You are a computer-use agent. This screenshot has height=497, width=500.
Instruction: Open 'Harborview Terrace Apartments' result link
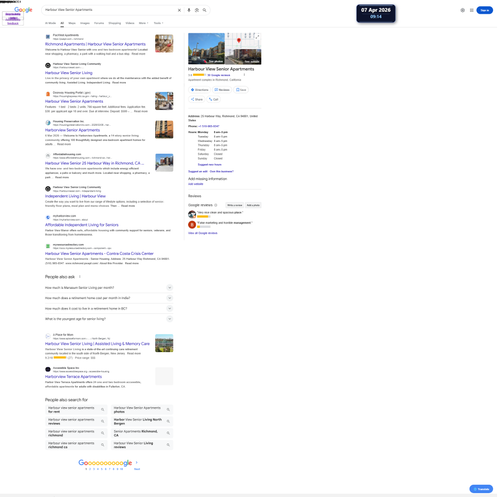(73, 377)
